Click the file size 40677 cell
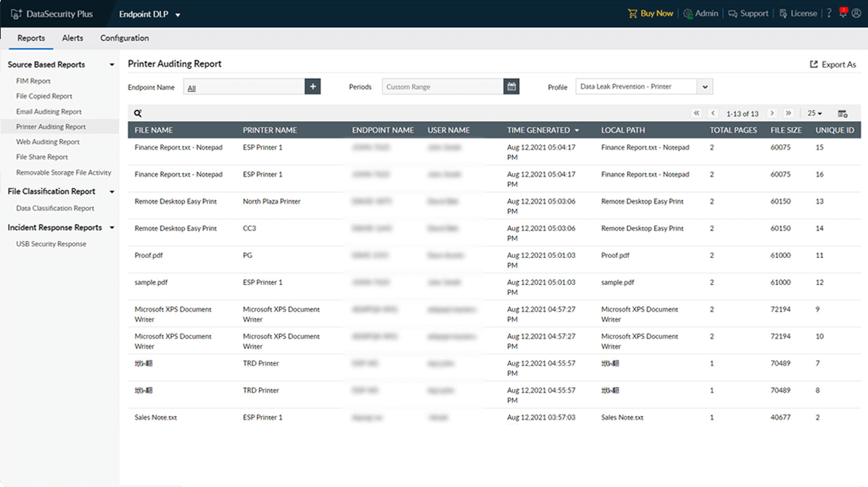The height and width of the screenshot is (487, 868). point(780,418)
